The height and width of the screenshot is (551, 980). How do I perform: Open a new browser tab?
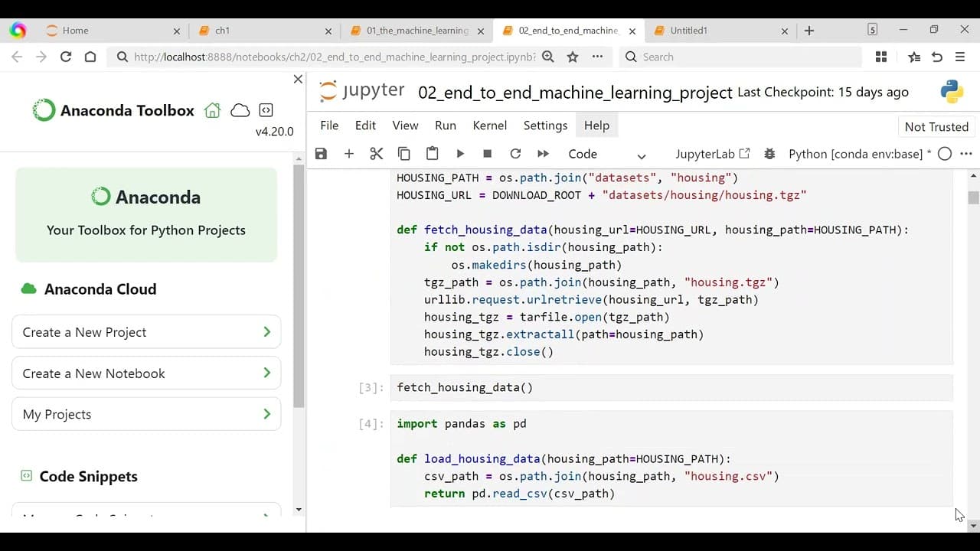(809, 31)
